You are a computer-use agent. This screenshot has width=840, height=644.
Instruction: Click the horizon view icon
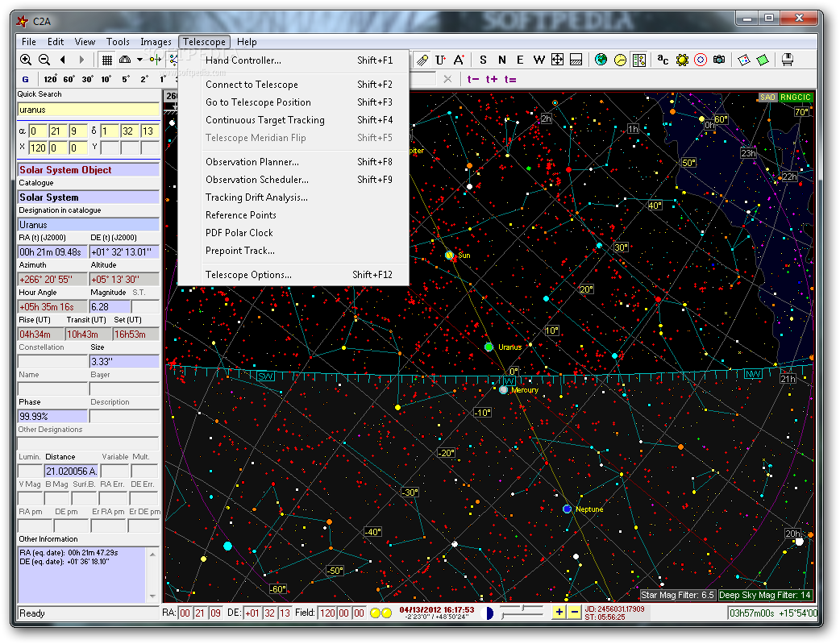(x=576, y=60)
